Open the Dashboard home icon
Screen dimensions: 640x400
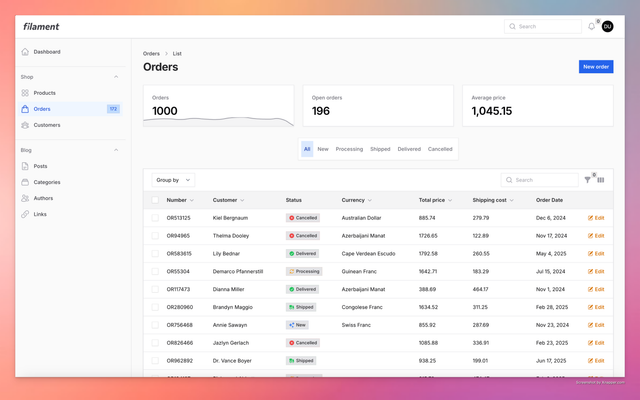click(25, 52)
